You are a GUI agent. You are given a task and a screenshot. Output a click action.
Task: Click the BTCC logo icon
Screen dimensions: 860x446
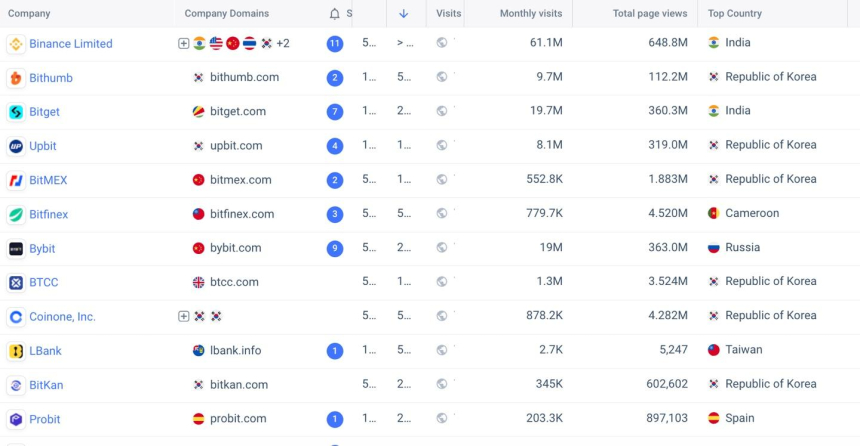coord(16,283)
